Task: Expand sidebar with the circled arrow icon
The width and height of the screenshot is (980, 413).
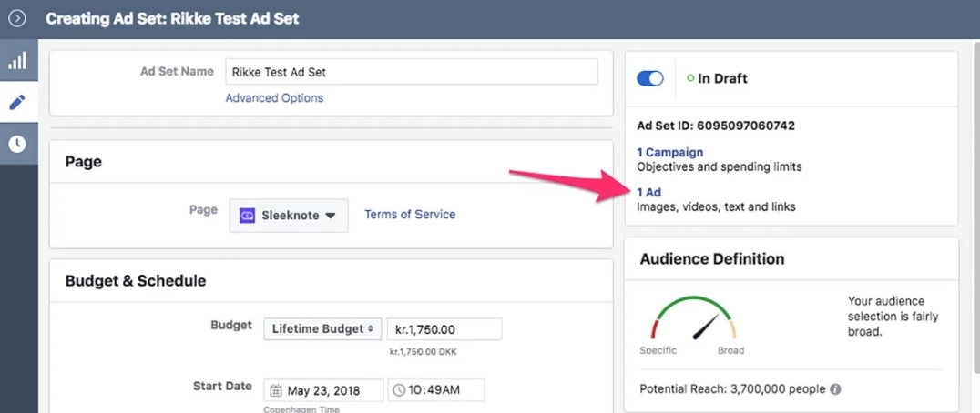Action: (17, 19)
